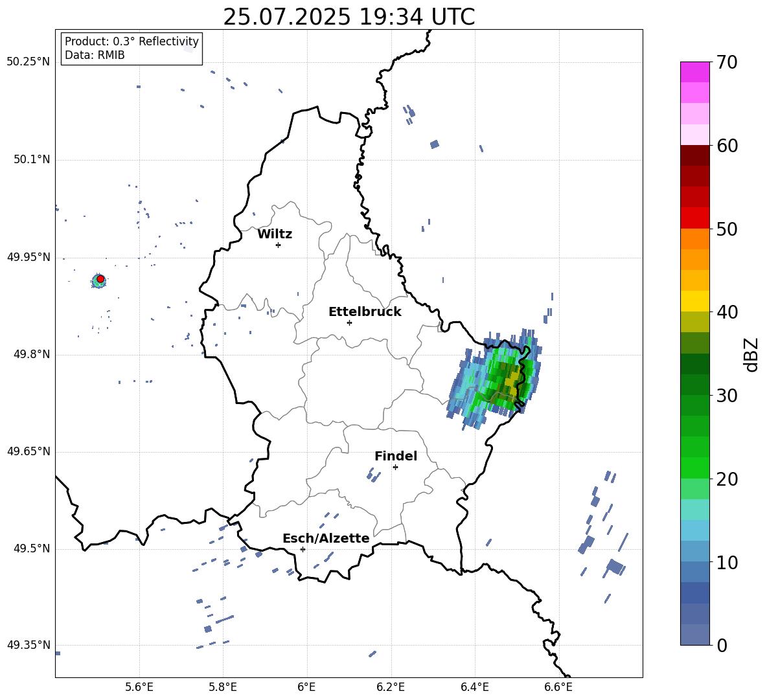Click the cross marker beside Findel
This screenshot has height=700, width=767.
click(395, 468)
